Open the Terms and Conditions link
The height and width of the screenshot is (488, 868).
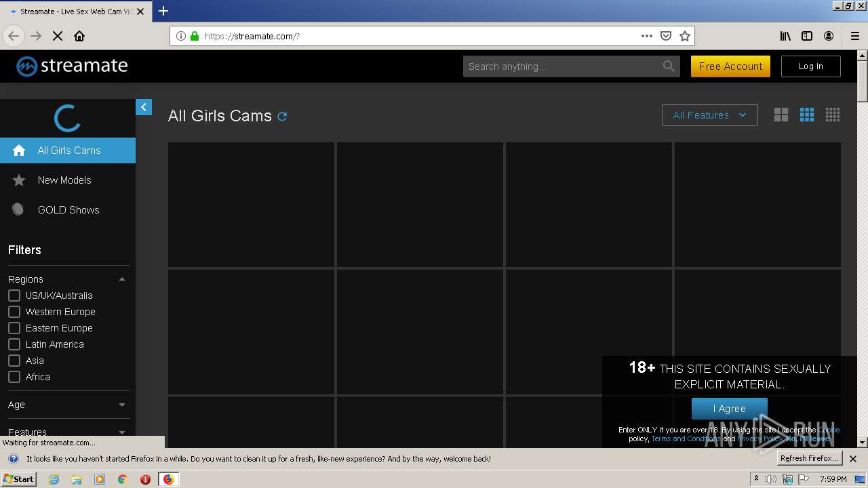[686, 439]
